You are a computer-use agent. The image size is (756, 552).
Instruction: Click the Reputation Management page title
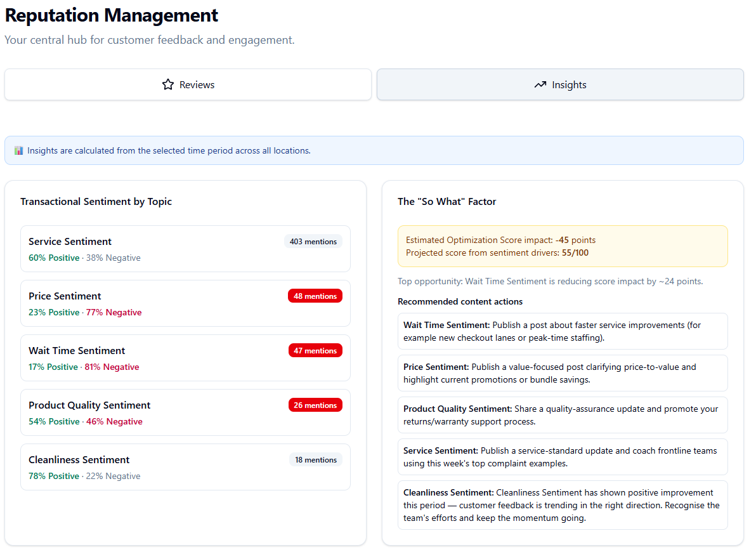coord(112,15)
